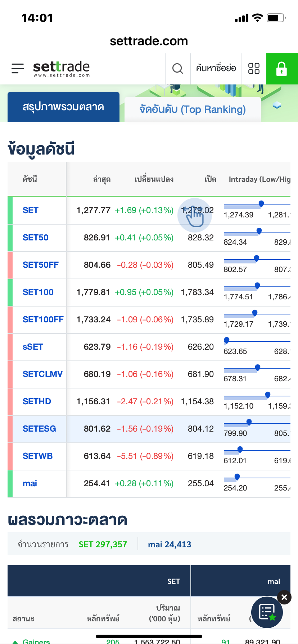Switch to the จัดอันดับ (Top Ranking) tab
Image resolution: width=298 pixels, height=644 pixels.
pyautogui.click(x=193, y=109)
